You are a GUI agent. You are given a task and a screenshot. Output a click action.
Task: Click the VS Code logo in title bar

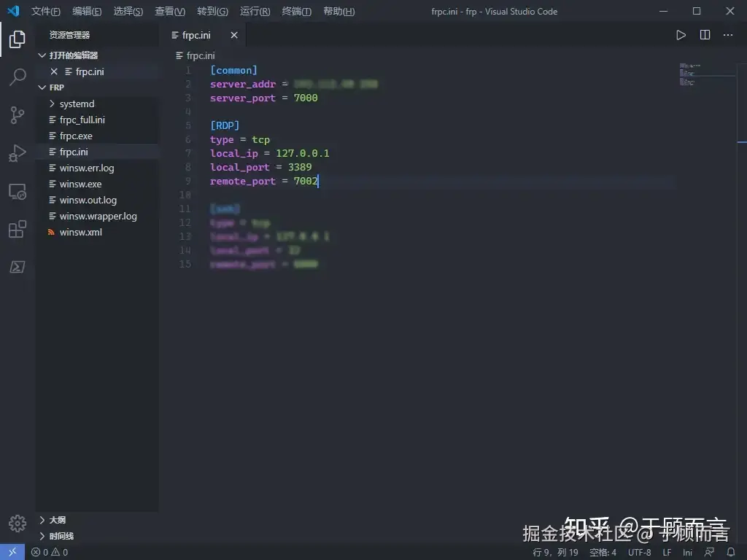coord(13,11)
